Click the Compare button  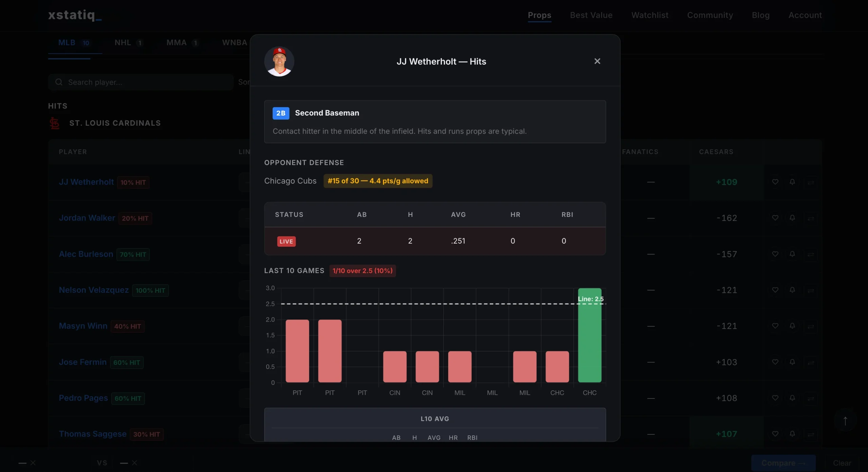tap(784, 463)
